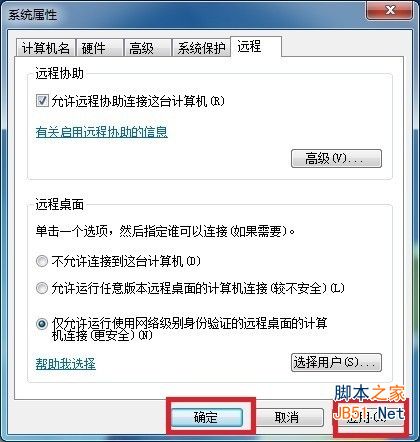Click the 高级(V)... button under 远程协助
This screenshot has width=420, height=442.
tap(336, 158)
